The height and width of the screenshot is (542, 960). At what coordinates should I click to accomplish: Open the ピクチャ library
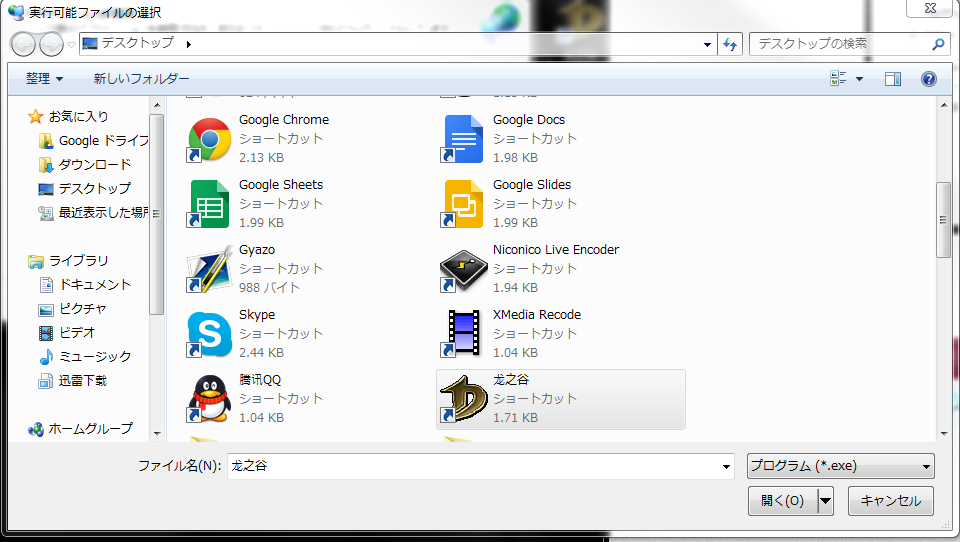point(72,309)
